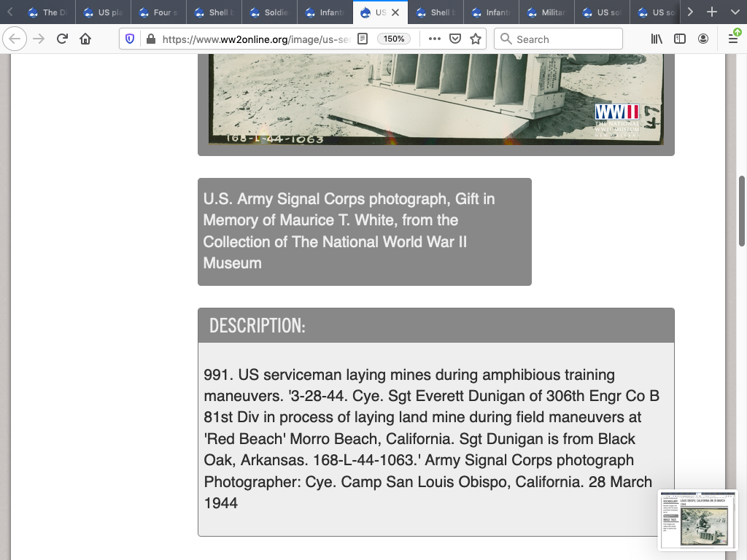The width and height of the screenshot is (747, 560).
Task: Bookmark this page with the star
Action: point(476,39)
